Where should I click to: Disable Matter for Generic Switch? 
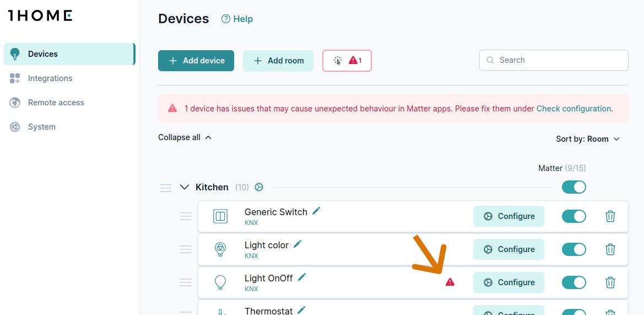point(573,216)
